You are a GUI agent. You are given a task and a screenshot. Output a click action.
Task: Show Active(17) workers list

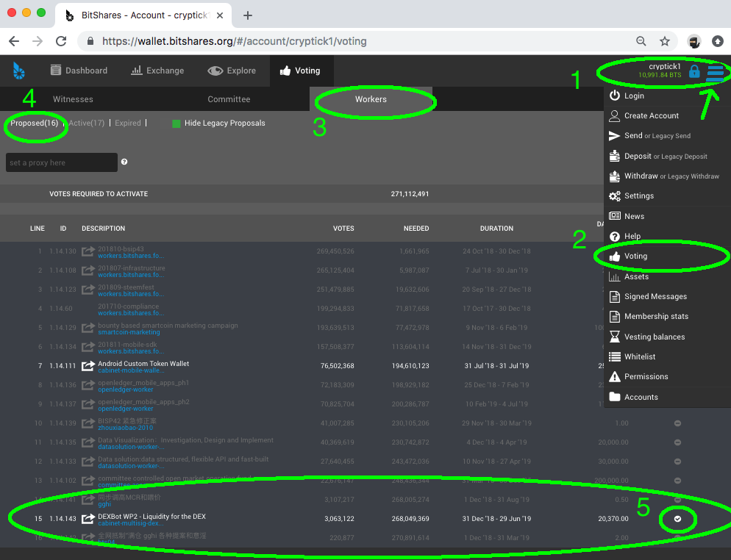(x=87, y=123)
